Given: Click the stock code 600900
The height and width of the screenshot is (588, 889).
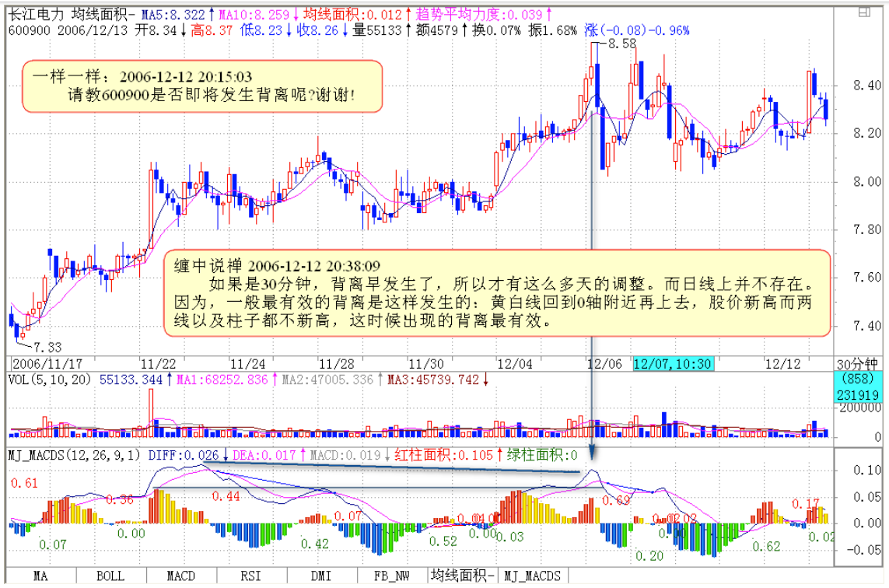Looking at the screenshot, I should pyautogui.click(x=30, y=30).
